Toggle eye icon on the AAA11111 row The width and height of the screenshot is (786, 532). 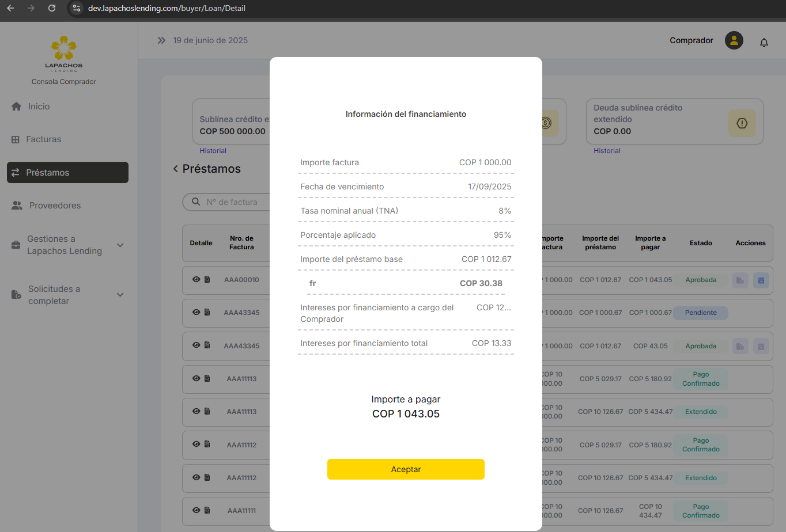(x=197, y=511)
